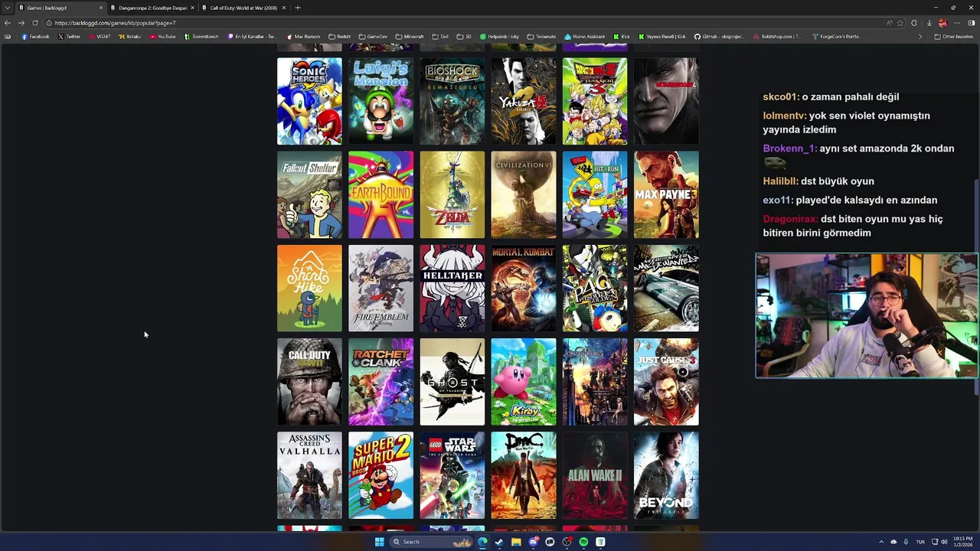Open the browser downloads icon
This screenshot has height=551, width=980.
click(929, 23)
